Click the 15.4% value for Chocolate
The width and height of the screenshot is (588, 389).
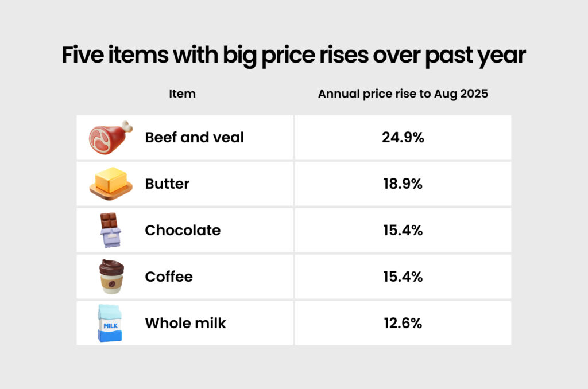pos(403,231)
